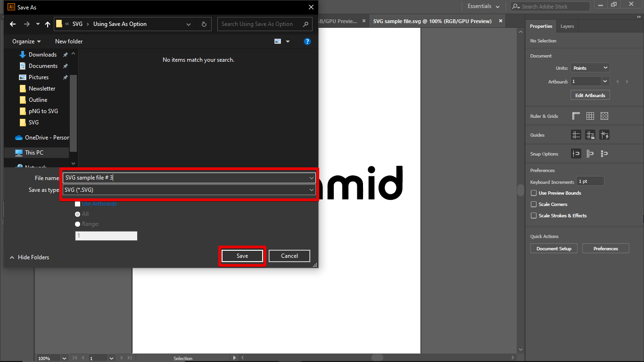This screenshot has height=362, width=644.
Task: Open the view options dropdown arrow
Action: click(288, 41)
